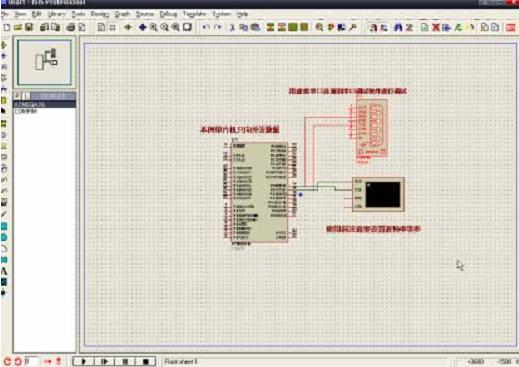The width and height of the screenshot is (519, 367).
Task: Click the Save design toolbar icon
Action: [x=29, y=27]
